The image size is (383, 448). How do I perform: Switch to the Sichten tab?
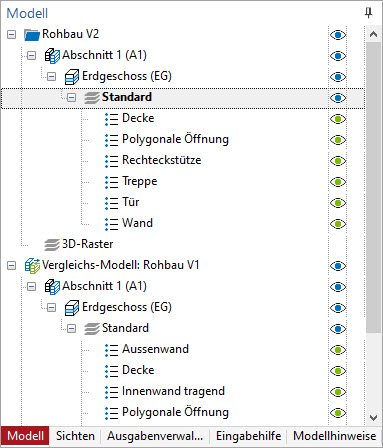(x=75, y=436)
